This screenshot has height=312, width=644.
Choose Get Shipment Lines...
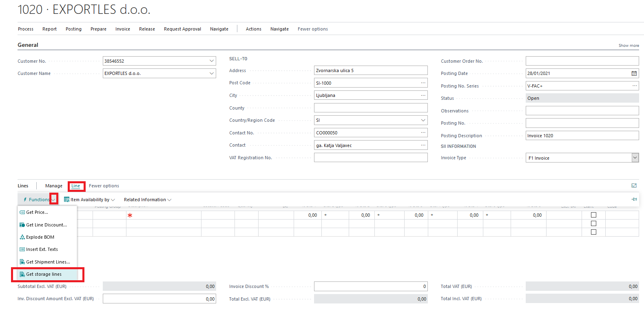(47, 262)
